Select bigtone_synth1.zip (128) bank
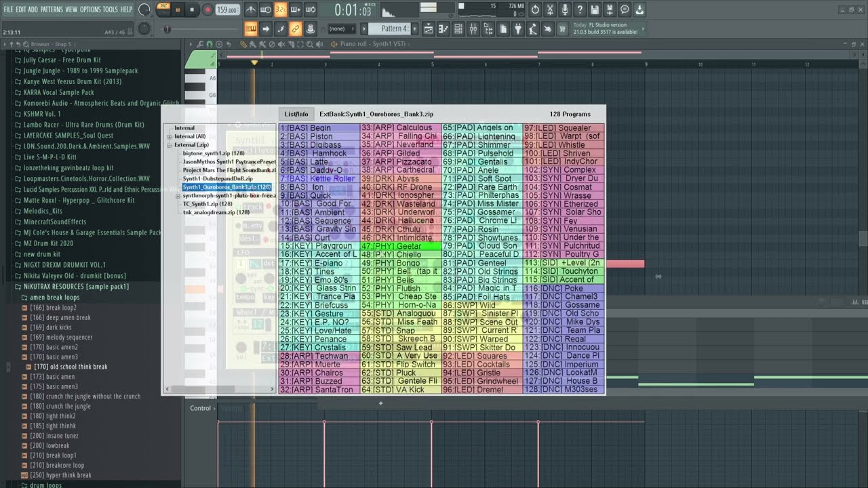The width and height of the screenshot is (868, 488). pos(214,153)
